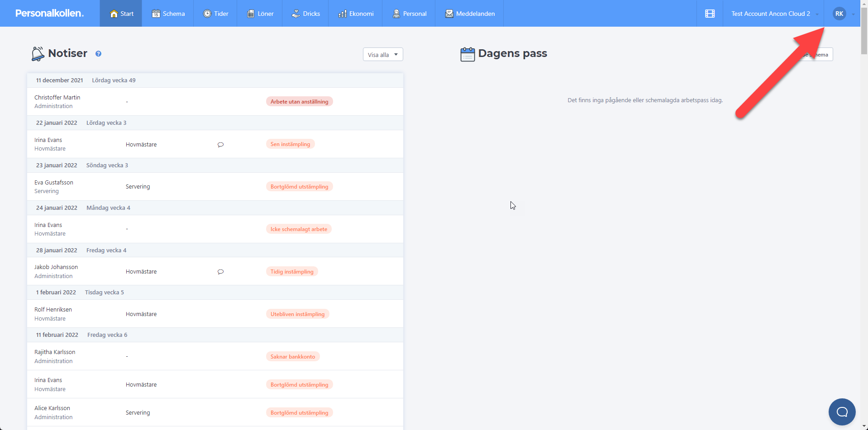Click the scrollbar down arrow
Image resolution: width=868 pixels, height=430 pixels.
pyautogui.click(x=864, y=426)
